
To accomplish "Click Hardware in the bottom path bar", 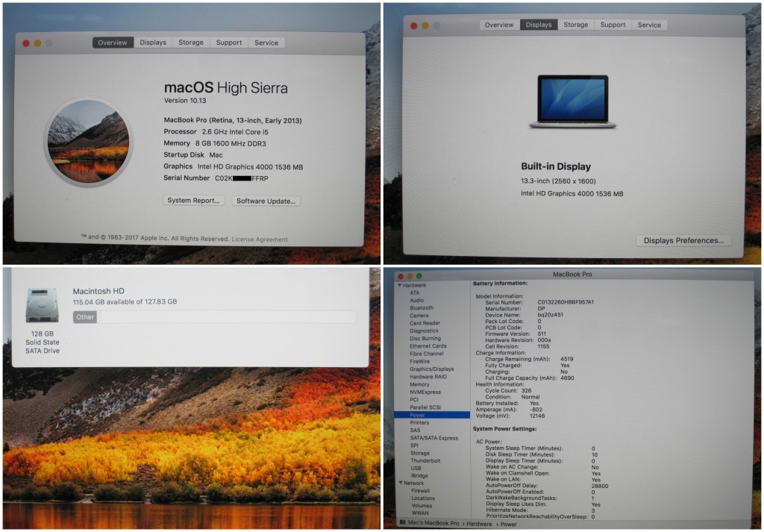I will (x=479, y=524).
